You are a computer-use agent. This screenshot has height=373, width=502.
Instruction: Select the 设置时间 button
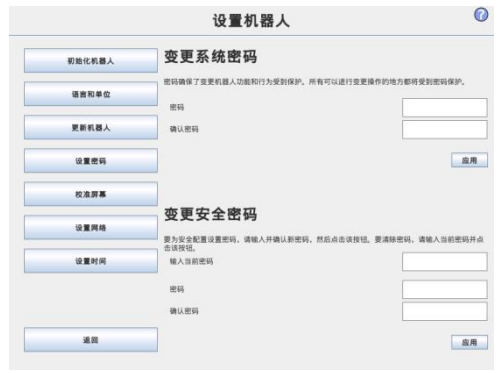click(91, 261)
